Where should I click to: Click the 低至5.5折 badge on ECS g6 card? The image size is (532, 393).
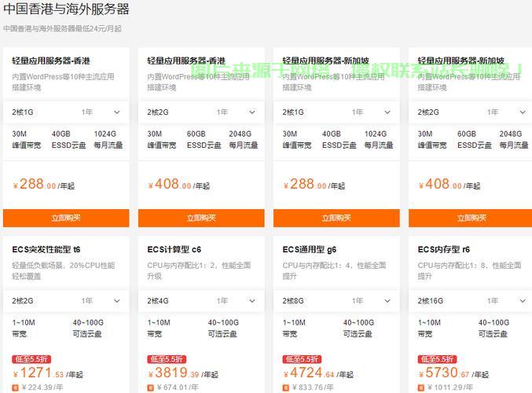[x=302, y=359]
